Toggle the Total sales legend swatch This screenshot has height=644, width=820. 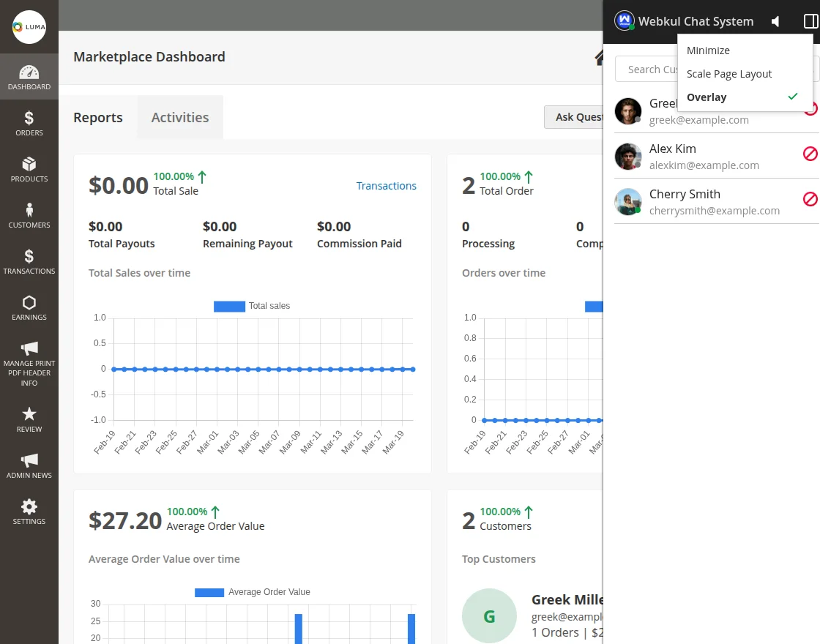pos(229,306)
